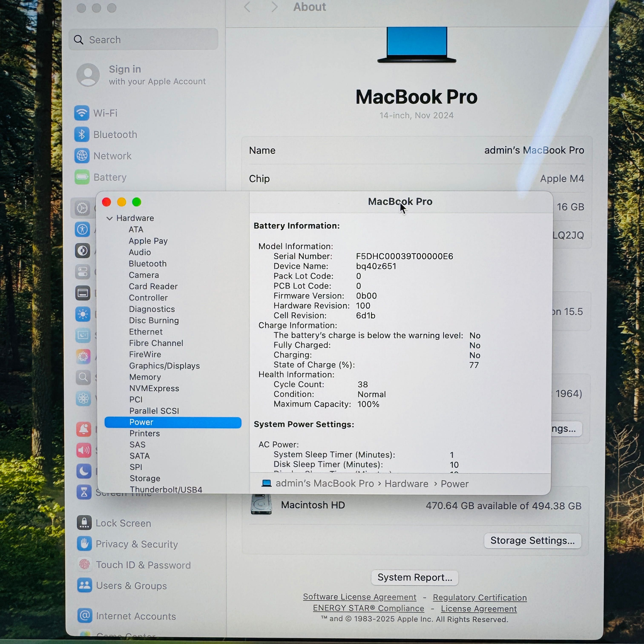Open the Sound speaker icon
This screenshot has width=644, height=644.
[x=84, y=450]
